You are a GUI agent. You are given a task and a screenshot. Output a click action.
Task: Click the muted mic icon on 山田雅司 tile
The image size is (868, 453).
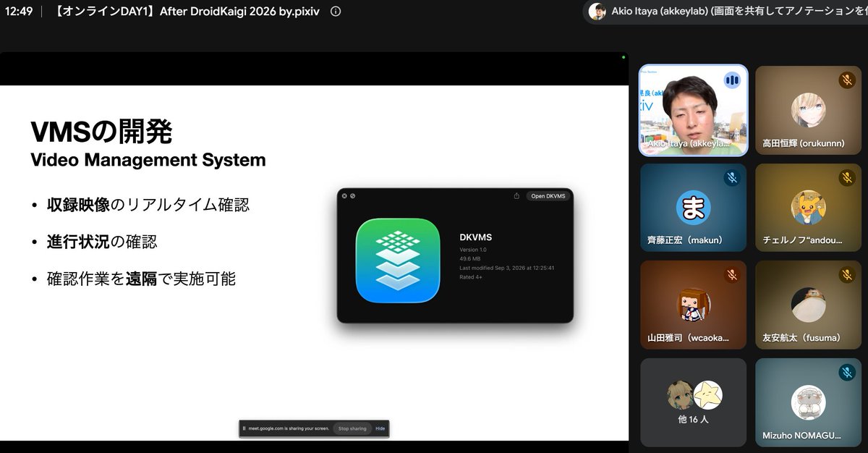point(732,275)
